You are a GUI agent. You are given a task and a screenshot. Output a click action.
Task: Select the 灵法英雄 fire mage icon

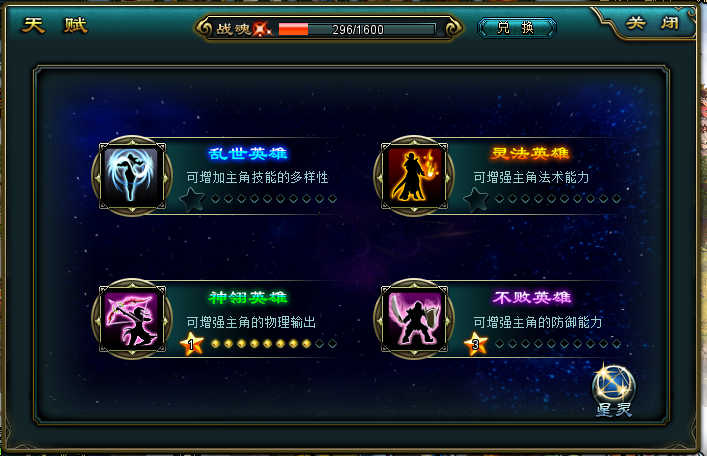tap(414, 176)
